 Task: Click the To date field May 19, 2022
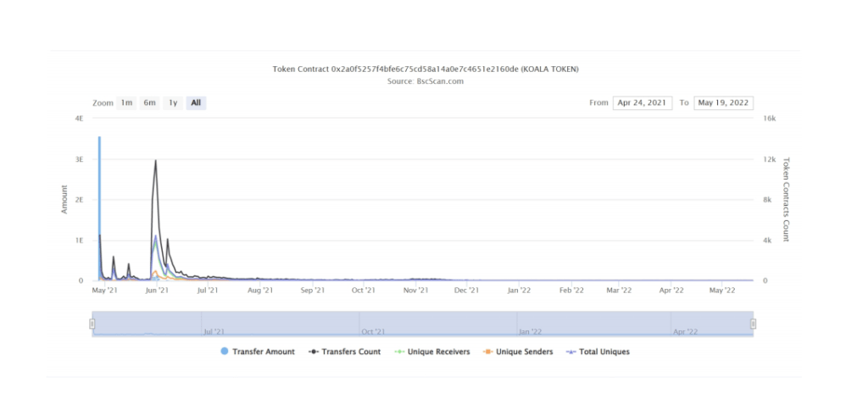723,103
